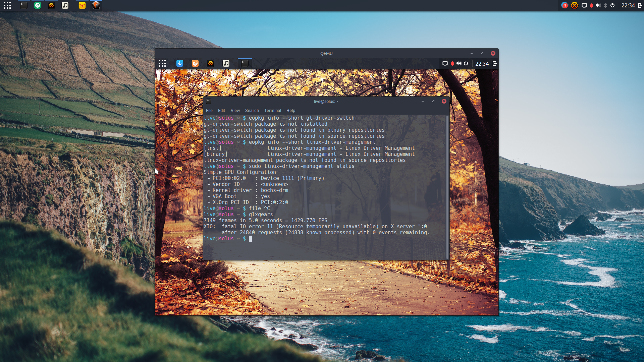Open the Raven sidebar arrow on host panel
The image size is (644, 362).
tap(640, 5)
